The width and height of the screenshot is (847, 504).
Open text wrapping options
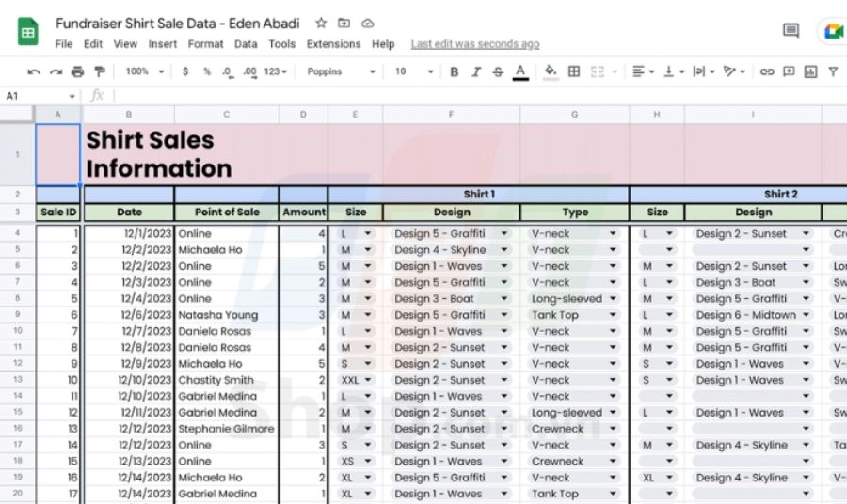(704, 71)
